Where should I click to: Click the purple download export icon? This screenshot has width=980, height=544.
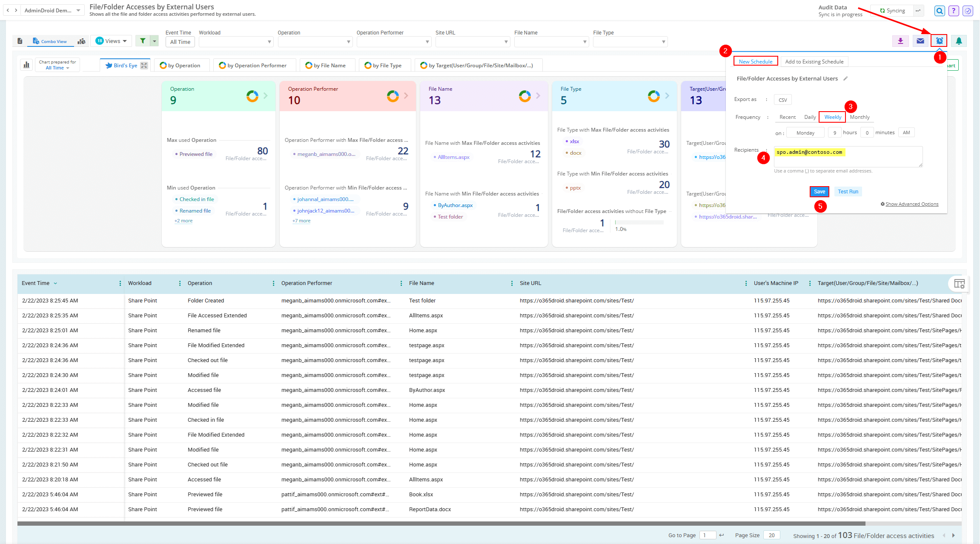tap(901, 40)
